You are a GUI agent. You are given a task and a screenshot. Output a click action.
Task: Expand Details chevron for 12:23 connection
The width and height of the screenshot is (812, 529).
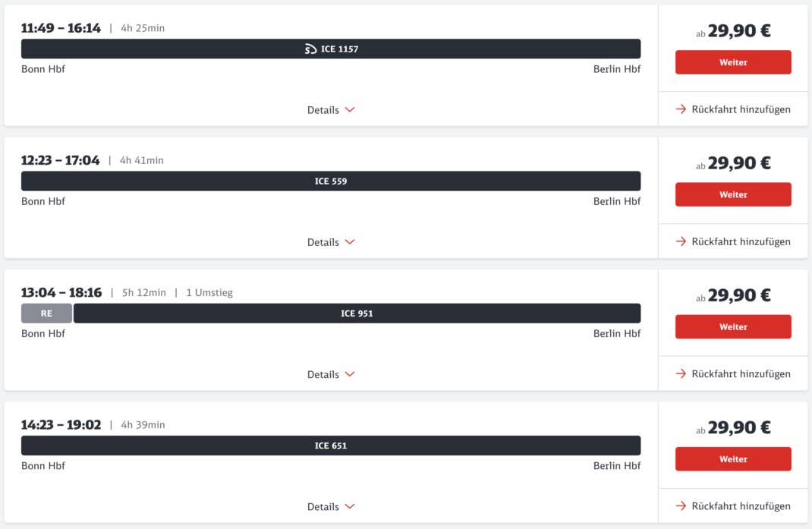pyautogui.click(x=350, y=242)
